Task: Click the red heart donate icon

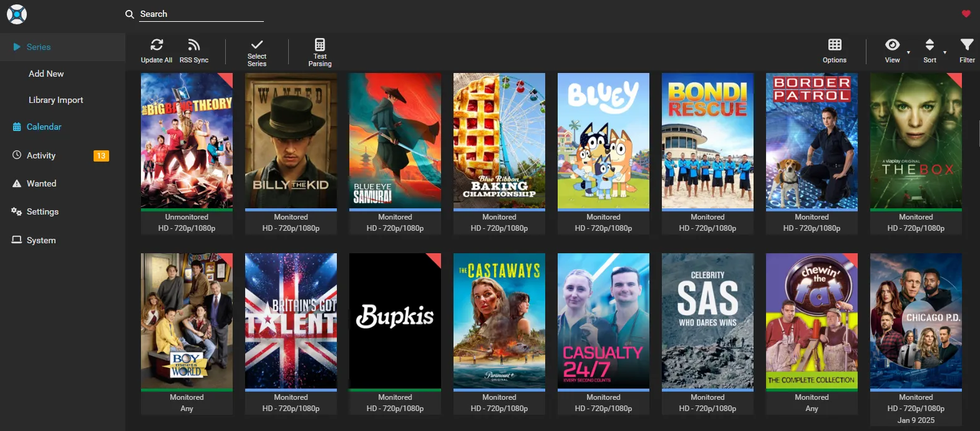Action: click(966, 14)
